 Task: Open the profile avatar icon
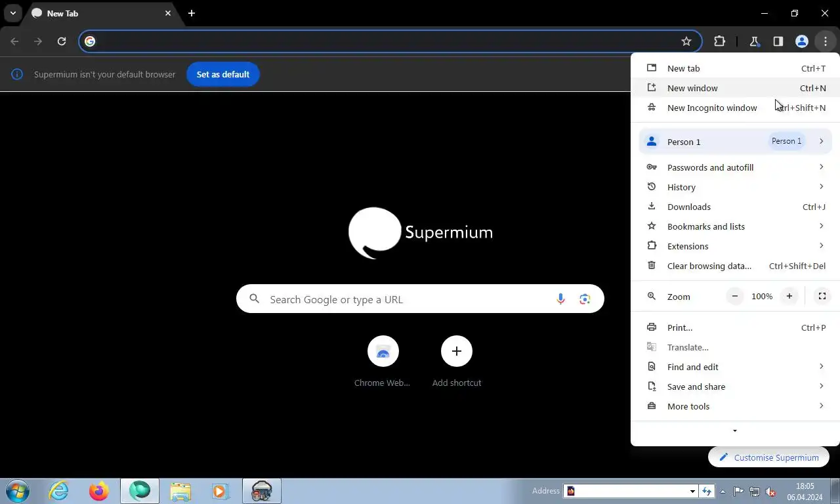click(801, 41)
